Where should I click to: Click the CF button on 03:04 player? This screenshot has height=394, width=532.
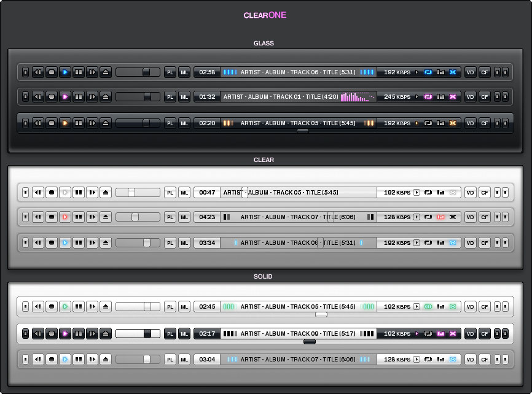tap(484, 360)
